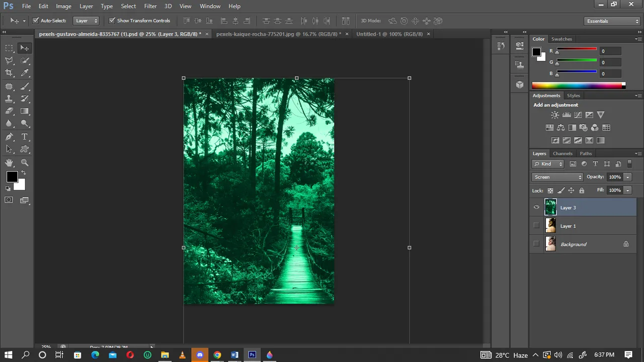Select the Lasso tool
This screenshot has height=362, width=644.
pos(9,60)
